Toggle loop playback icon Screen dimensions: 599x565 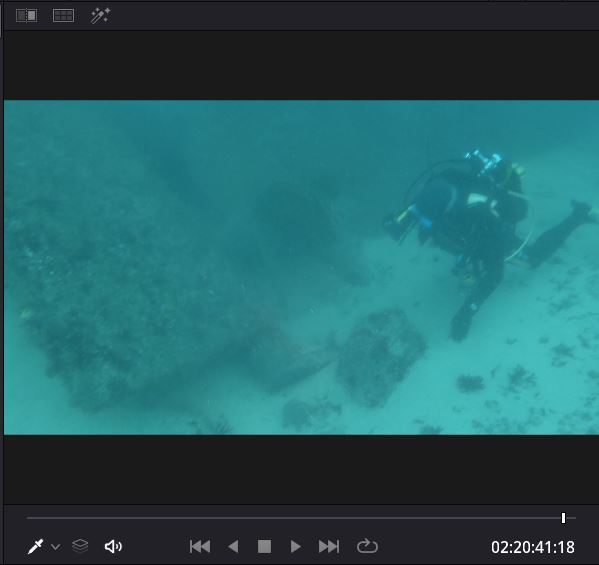367,546
